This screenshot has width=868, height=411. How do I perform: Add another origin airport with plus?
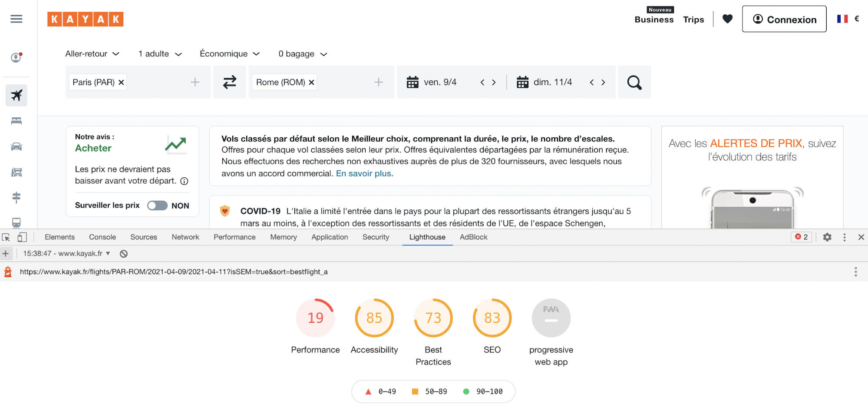pyautogui.click(x=195, y=82)
